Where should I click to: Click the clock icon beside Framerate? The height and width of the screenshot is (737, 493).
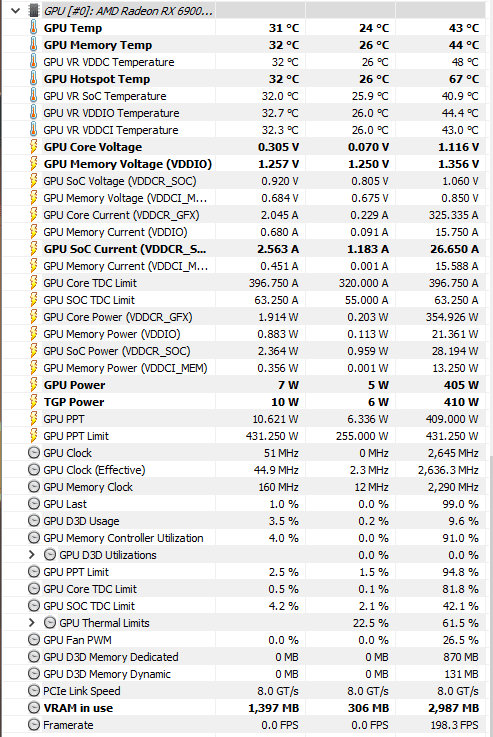coord(34,725)
